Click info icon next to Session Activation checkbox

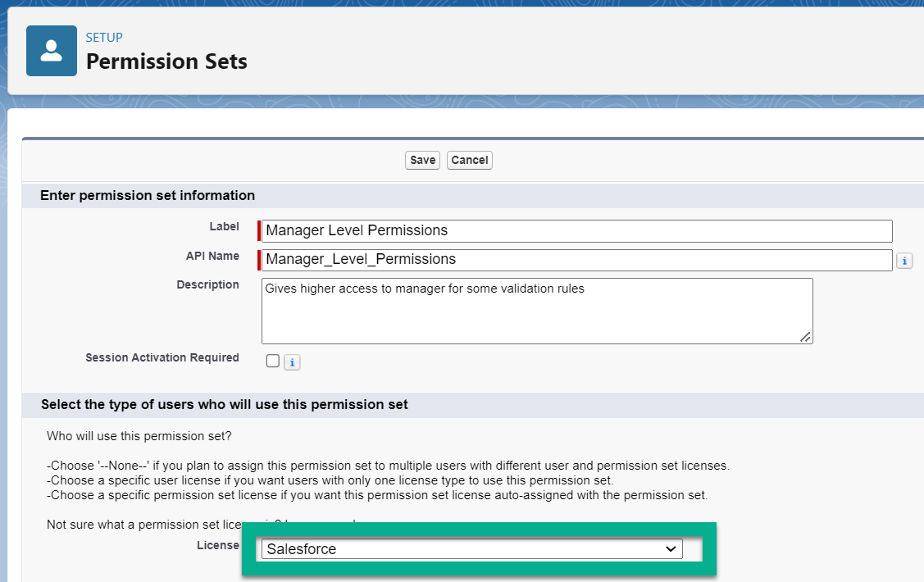tap(292, 361)
